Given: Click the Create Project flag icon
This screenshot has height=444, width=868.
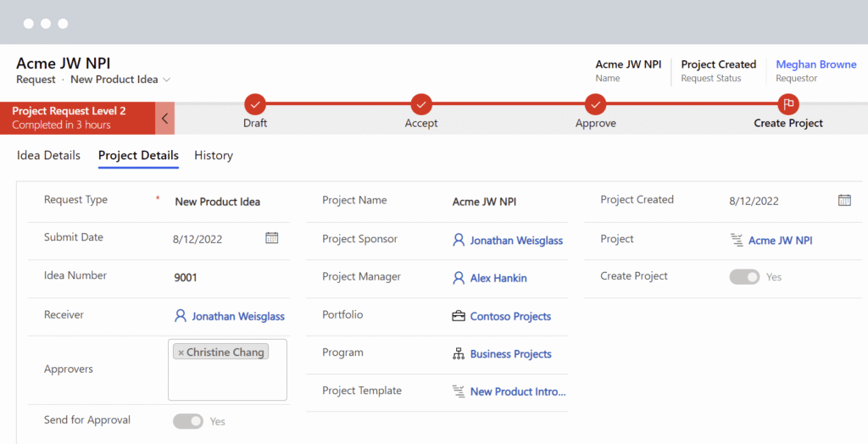Looking at the screenshot, I should coord(788,104).
